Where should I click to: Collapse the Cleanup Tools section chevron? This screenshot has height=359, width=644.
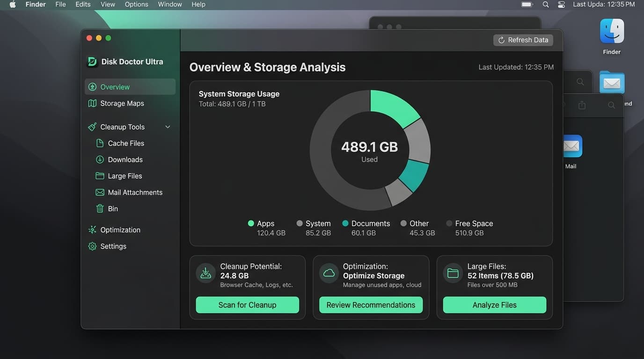click(x=168, y=127)
